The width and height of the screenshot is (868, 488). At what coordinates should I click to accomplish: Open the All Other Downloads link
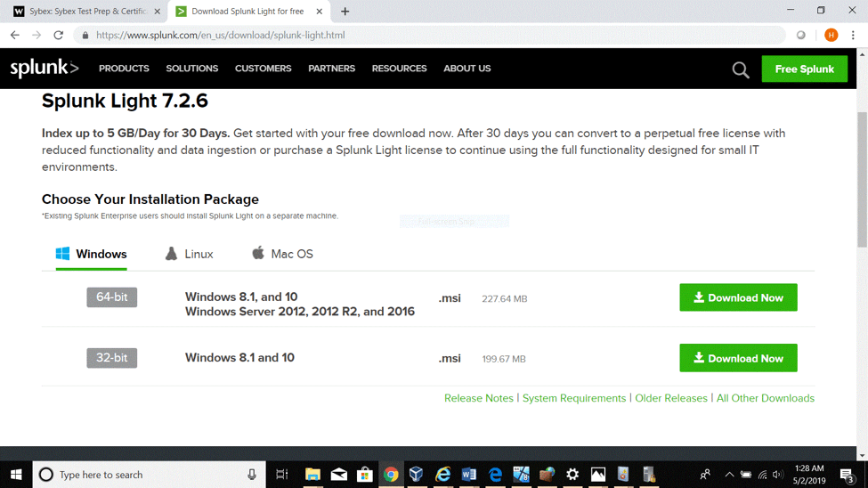click(x=766, y=398)
